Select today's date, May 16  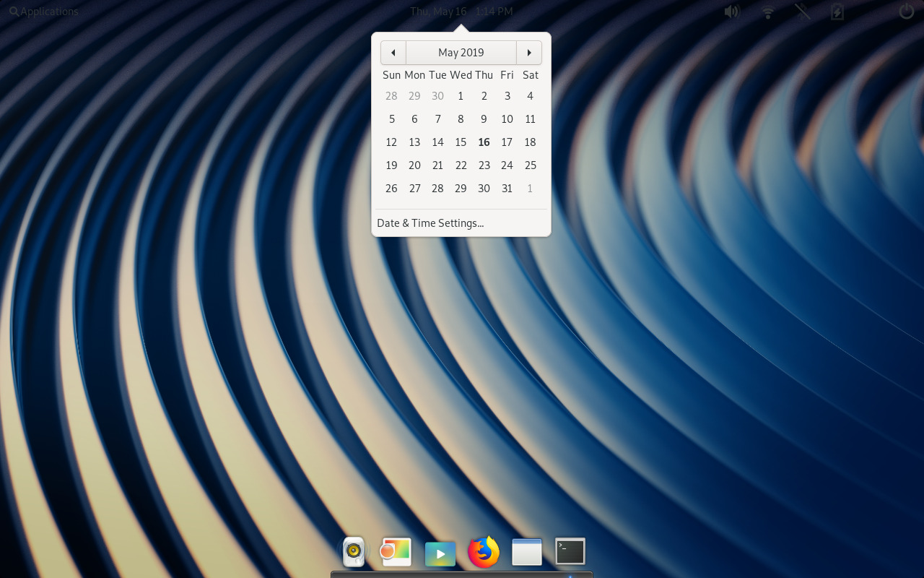pos(484,142)
